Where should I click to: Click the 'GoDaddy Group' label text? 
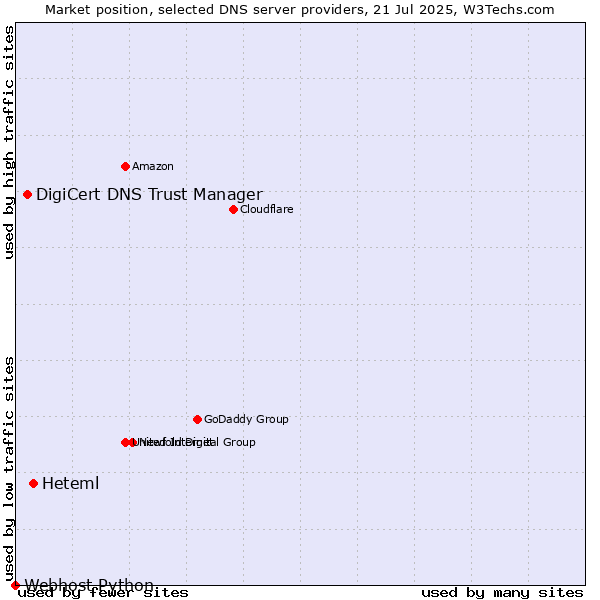(x=246, y=419)
